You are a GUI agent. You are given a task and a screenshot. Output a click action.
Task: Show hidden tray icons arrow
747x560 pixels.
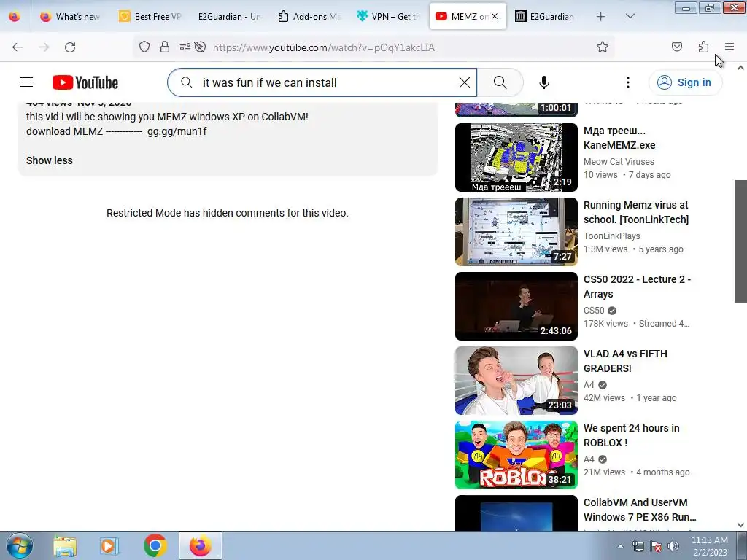[x=620, y=546]
